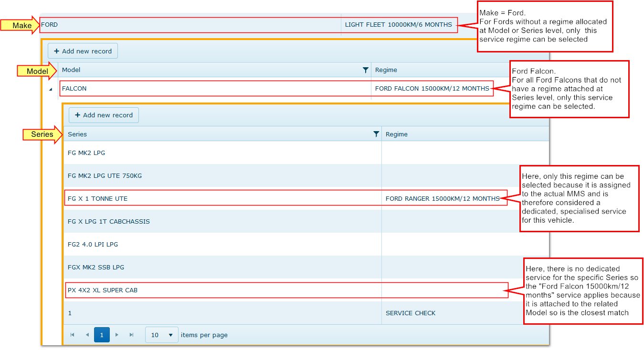The width and height of the screenshot is (644, 350).
Task: Add new record in Model grid
Action: [x=83, y=51]
